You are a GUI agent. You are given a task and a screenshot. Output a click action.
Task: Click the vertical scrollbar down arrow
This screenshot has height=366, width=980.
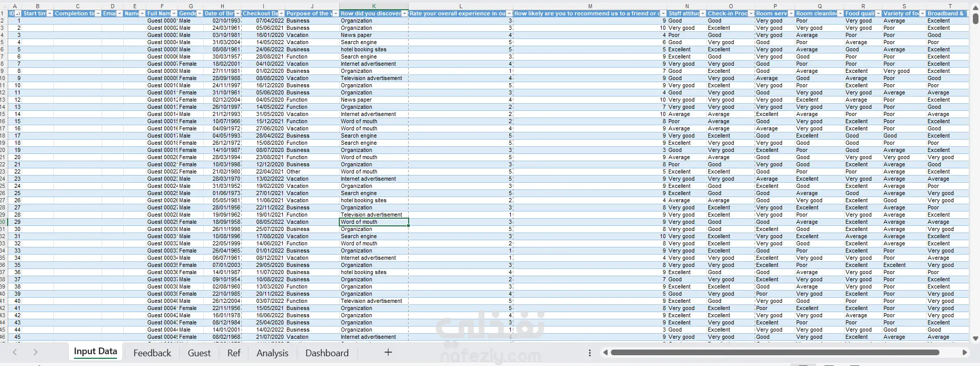(x=975, y=338)
